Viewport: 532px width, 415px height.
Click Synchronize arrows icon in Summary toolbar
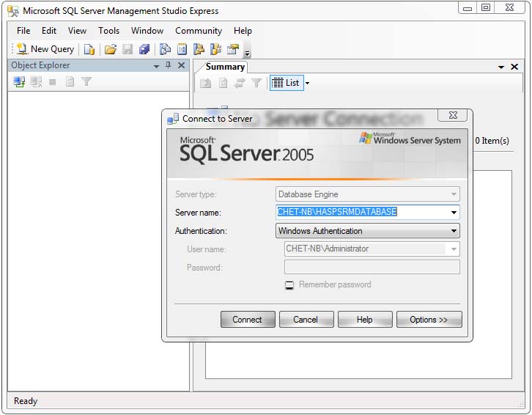click(x=240, y=83)
